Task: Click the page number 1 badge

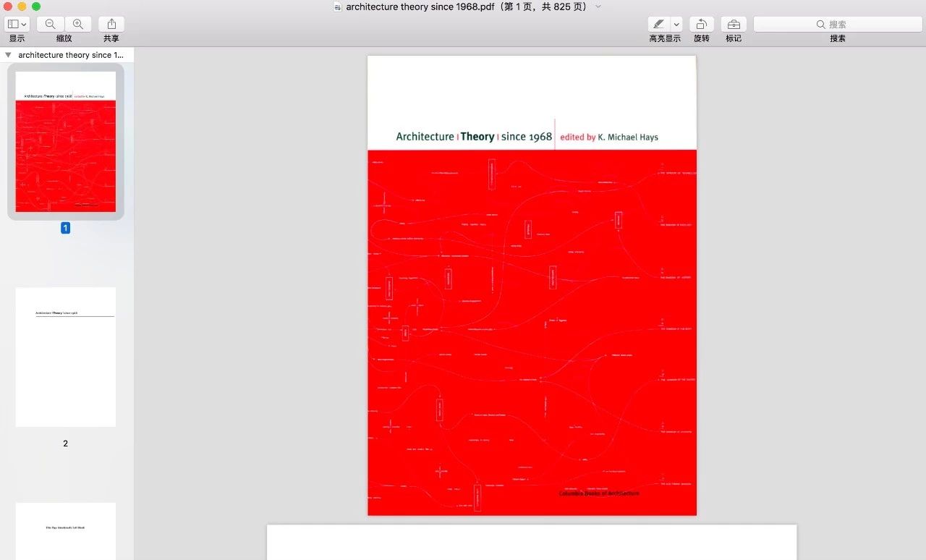Action: point(65,228)
